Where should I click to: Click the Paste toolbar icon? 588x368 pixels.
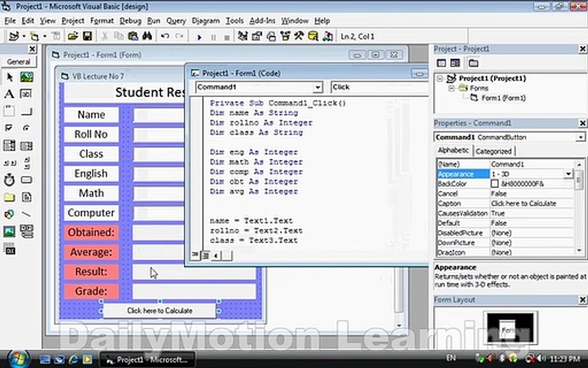pos(133,36)
